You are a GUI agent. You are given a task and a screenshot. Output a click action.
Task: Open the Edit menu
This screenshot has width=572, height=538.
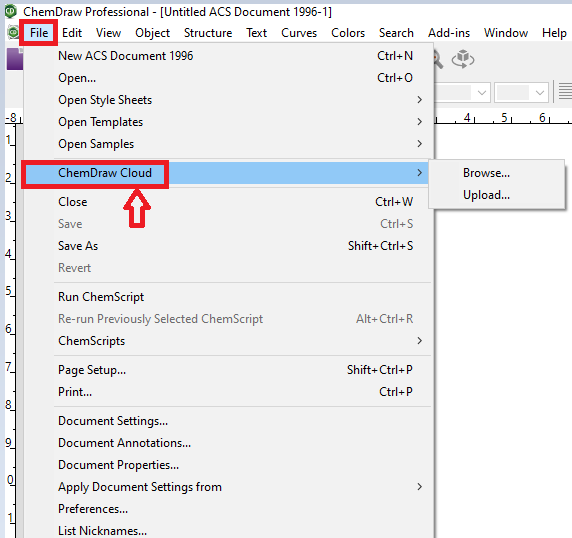click(x=72, y=33)
